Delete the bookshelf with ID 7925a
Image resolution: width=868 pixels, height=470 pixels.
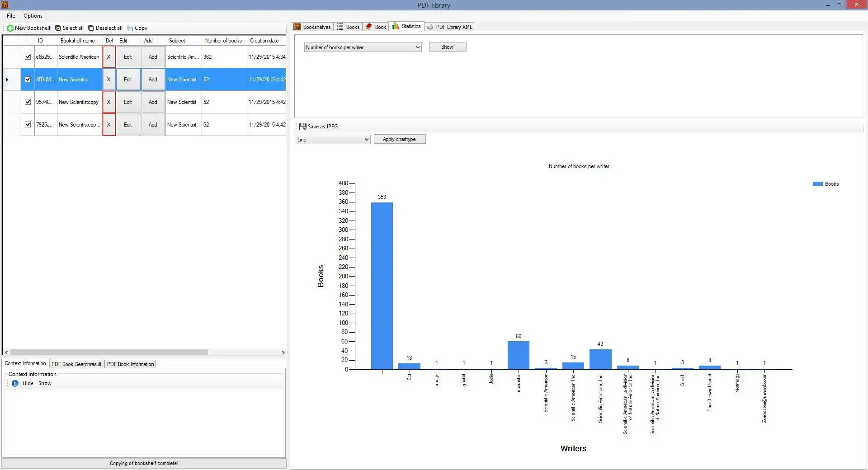(x=109, y=125)
